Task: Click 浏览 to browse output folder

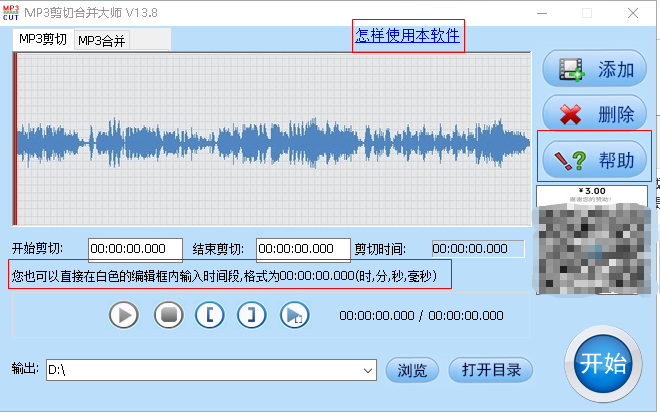Action: pos(412,370)
